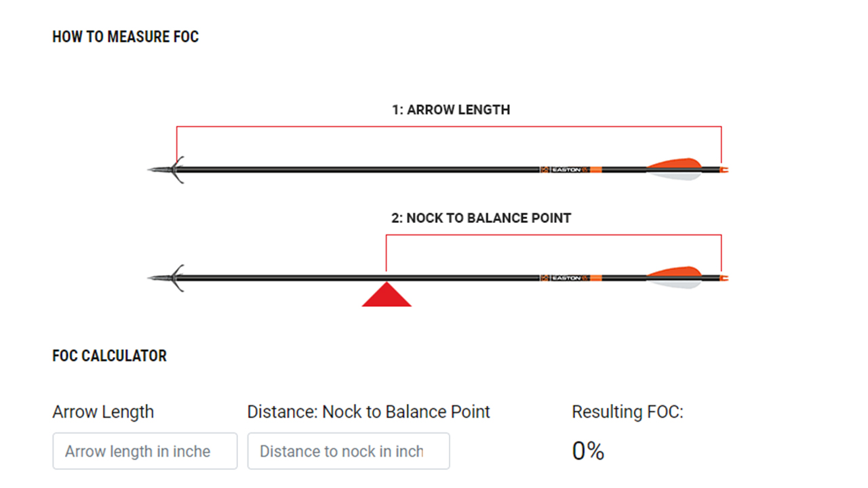Click the HOW TO MEASURE FOC heading

pyautogui.click(x=125, y=37)
